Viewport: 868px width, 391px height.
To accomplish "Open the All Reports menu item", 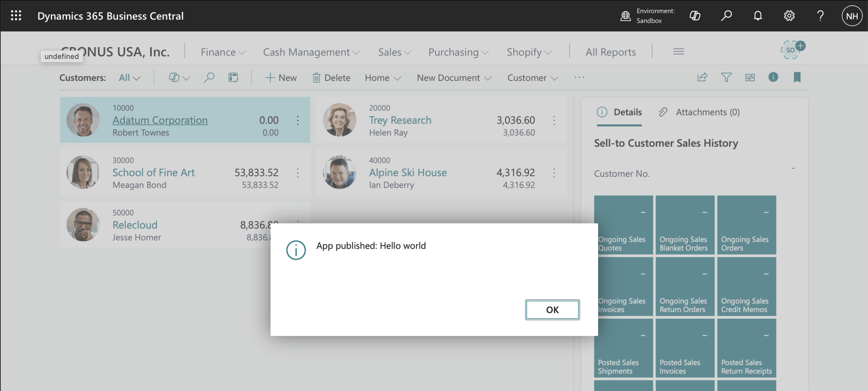I will pyautogui.click(x=610, y=52).
